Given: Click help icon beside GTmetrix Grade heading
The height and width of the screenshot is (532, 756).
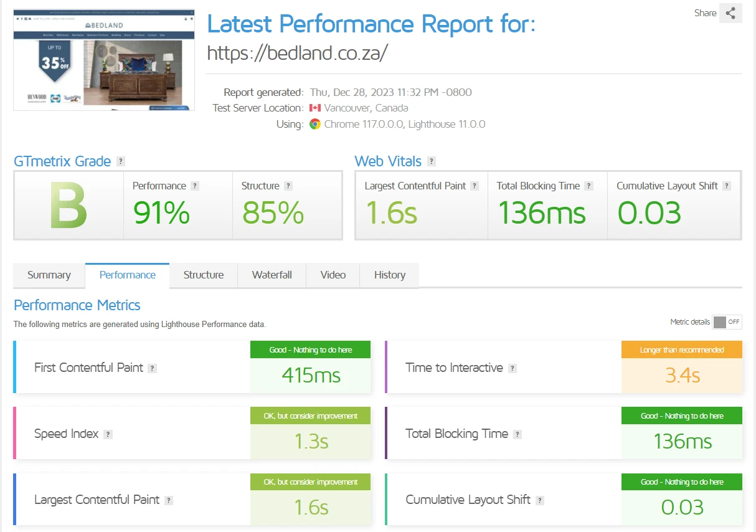Looking at the screenshot, I should click(121, 161).
